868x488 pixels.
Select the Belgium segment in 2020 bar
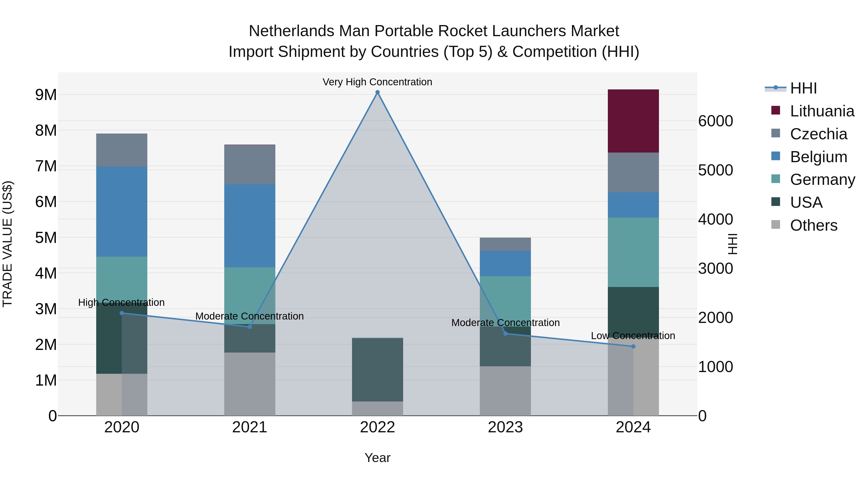(122, 212)
